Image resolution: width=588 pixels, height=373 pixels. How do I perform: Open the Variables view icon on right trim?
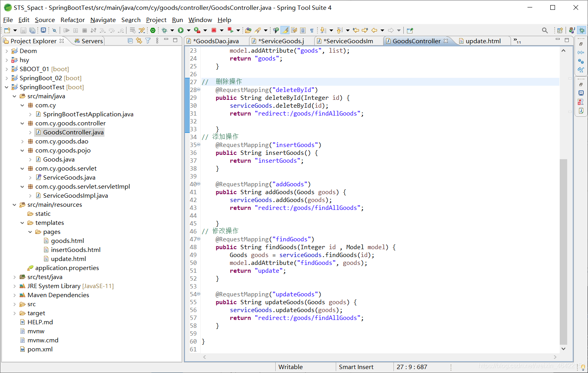pyautogui.click(x=581, y=52)
